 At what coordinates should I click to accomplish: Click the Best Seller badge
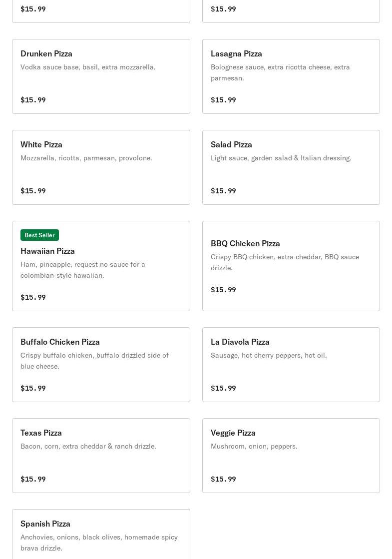tap(39, 235)
